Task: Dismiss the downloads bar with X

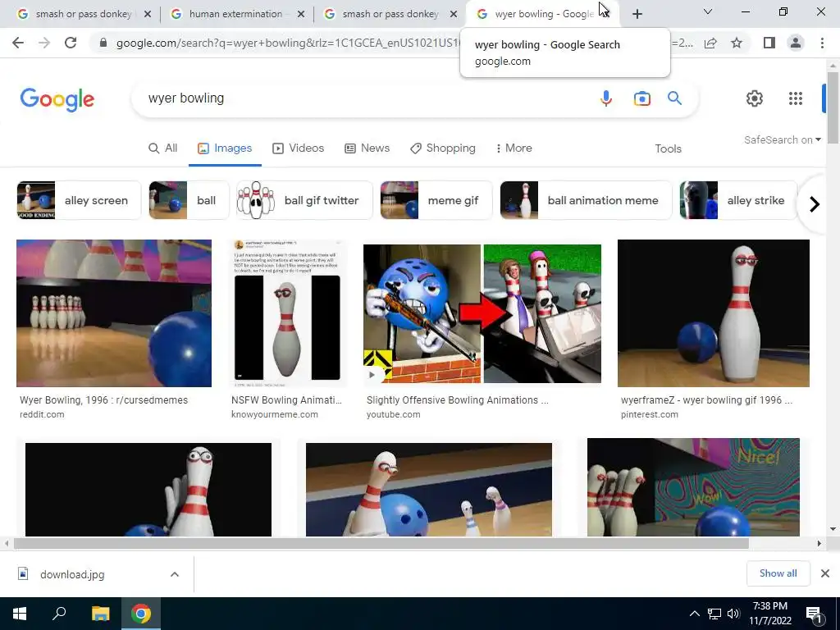Action: click(x=825, y=573)
